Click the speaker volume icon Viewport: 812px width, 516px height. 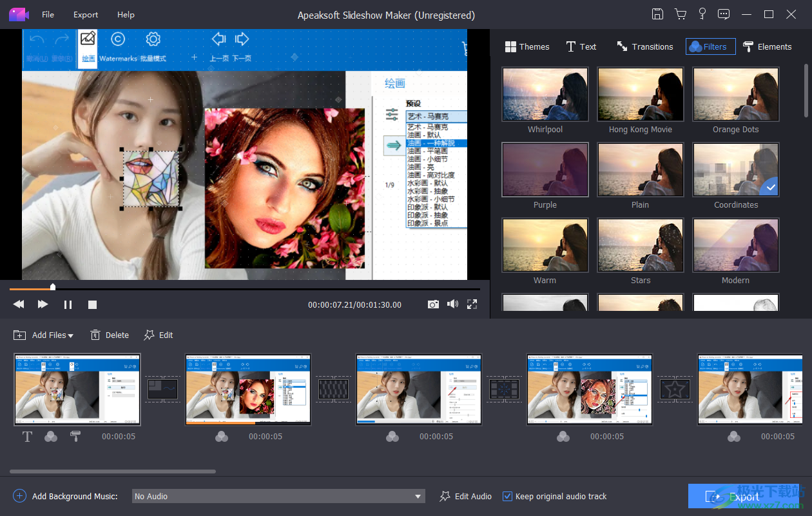pyautogui.click(x=452, y=304)
